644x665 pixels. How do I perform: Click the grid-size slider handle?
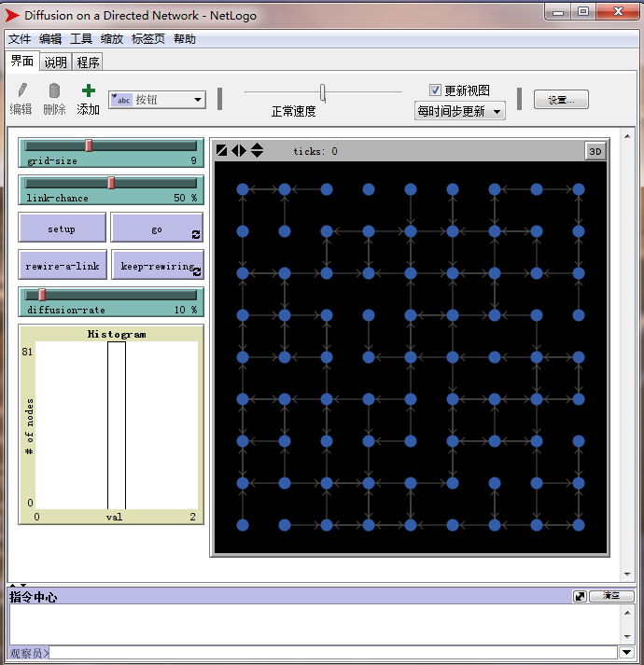[x=89, y=145]
